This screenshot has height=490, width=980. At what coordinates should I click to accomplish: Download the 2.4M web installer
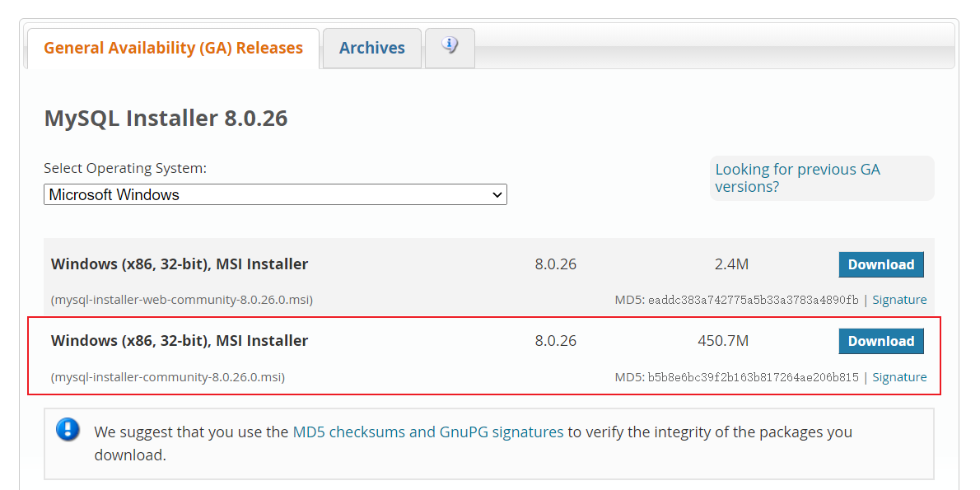point(881,264)
